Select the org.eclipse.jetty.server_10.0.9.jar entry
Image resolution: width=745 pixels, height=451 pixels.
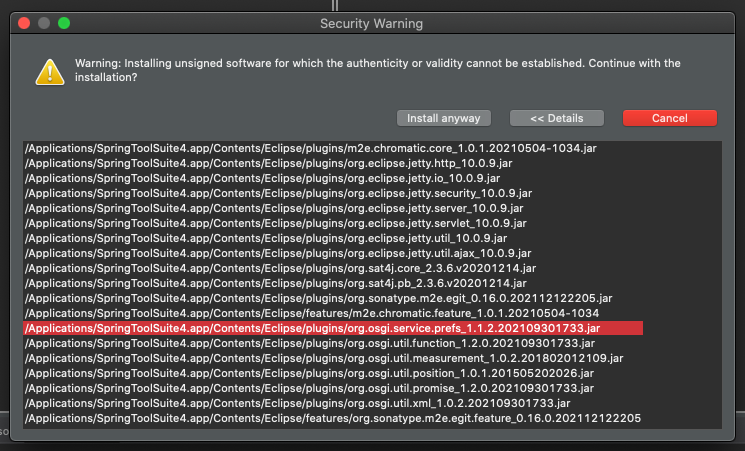(x=274, y=208)
